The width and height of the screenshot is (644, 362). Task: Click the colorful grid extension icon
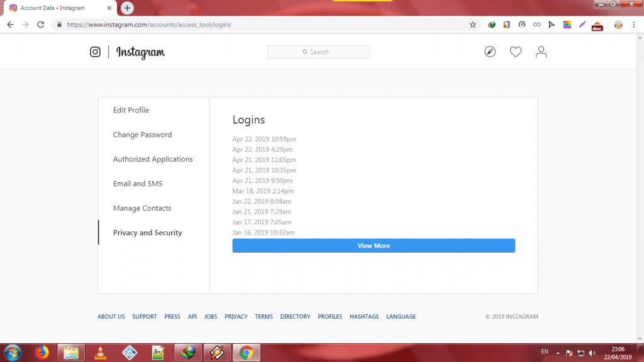567,25
